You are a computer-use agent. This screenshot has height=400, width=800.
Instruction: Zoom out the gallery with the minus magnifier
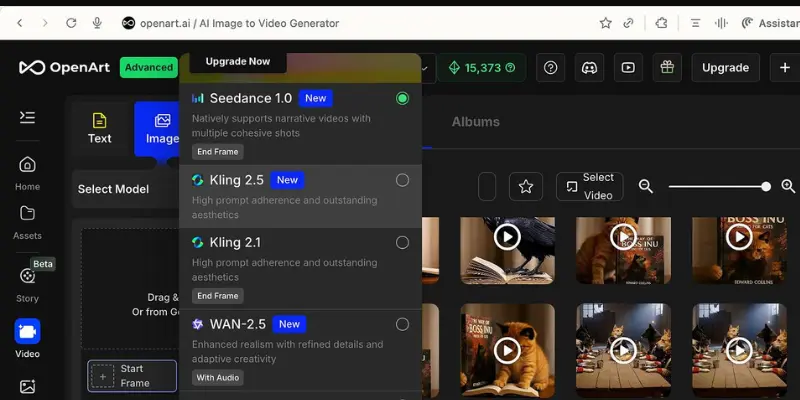pos(646,187)
